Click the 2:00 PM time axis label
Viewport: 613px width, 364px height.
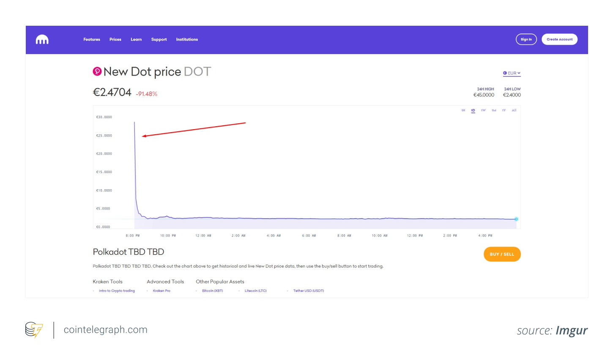(450, 236)
